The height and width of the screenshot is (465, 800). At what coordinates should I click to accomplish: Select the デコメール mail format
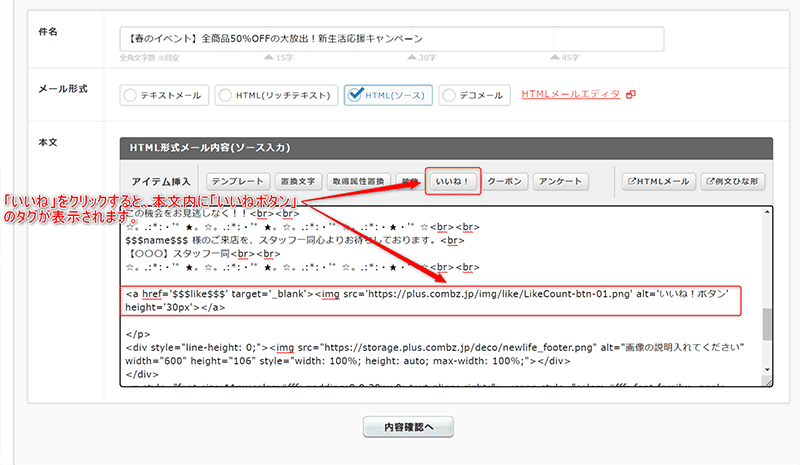(x=473, y=95)
